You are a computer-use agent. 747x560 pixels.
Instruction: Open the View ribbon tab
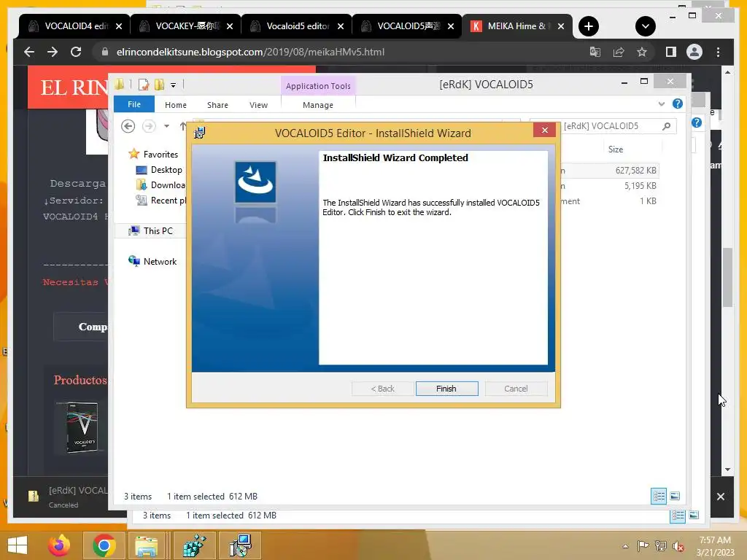click(x=258, y=105)
